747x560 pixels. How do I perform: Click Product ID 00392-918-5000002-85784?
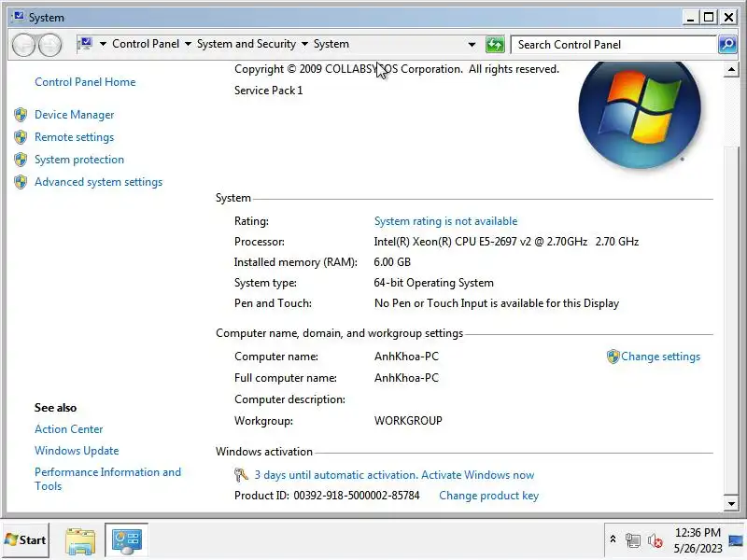327,496
